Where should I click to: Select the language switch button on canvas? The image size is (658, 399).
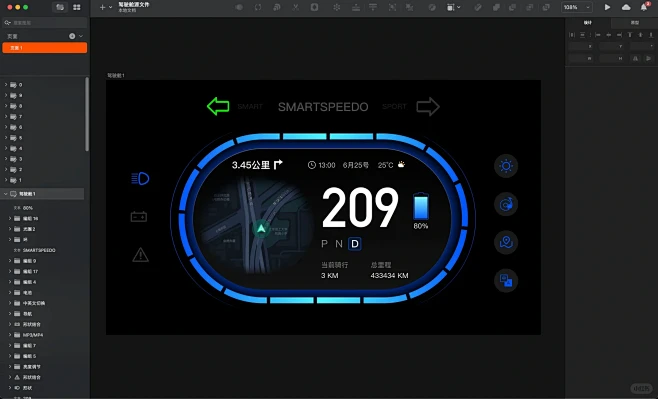point(506,281)
